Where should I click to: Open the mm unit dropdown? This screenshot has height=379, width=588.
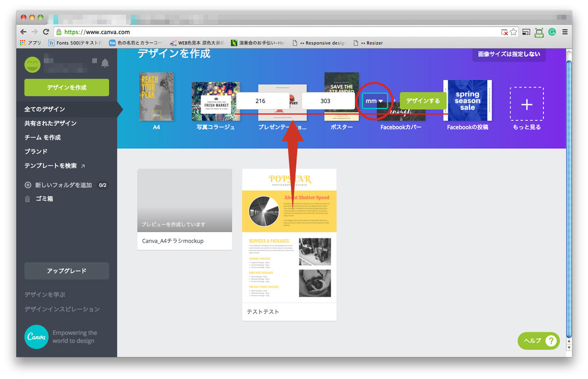(x=375, y=101)
